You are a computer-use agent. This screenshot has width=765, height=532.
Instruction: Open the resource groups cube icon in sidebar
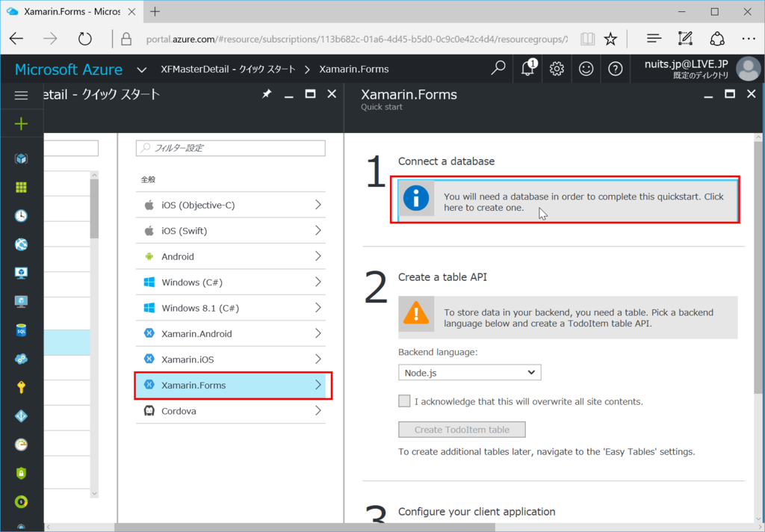(x=21, y=158)
